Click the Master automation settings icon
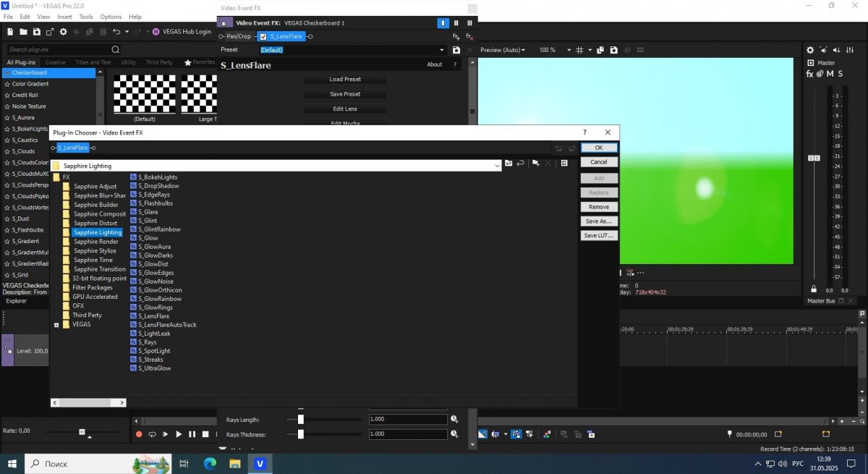This screenshot has width=868, height=474. tap(820, 74)
